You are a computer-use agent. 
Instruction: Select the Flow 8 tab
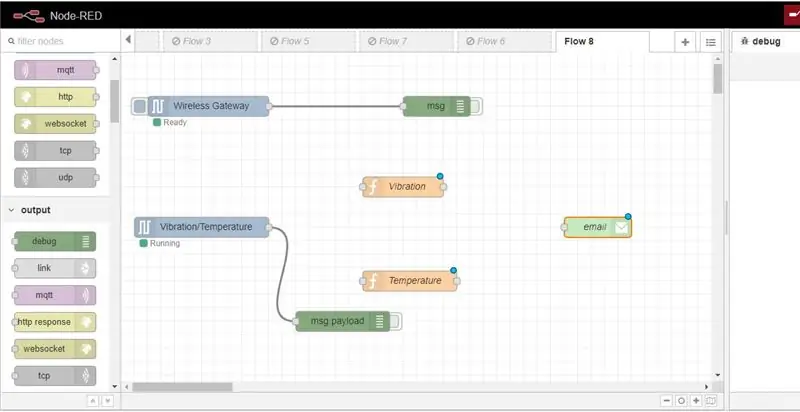(x=603, y=41)
